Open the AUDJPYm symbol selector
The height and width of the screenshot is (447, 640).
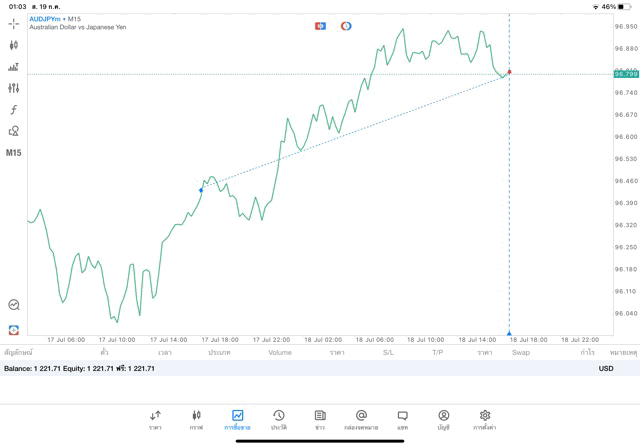55,19
